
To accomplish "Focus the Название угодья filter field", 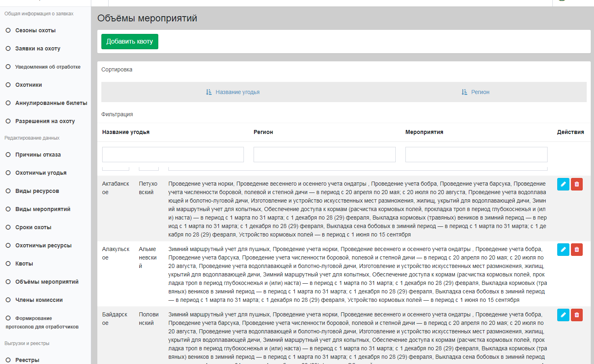I will [x=173, y=155].
